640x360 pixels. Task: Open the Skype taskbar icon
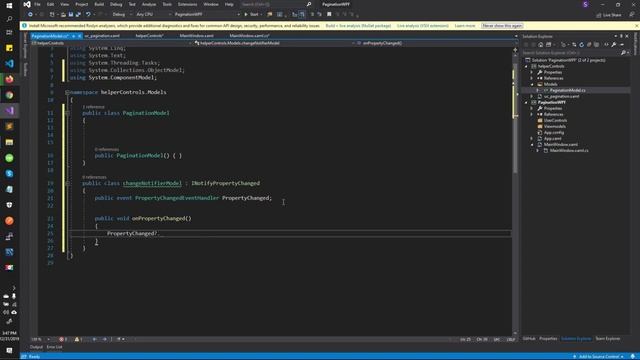[9, 173]
